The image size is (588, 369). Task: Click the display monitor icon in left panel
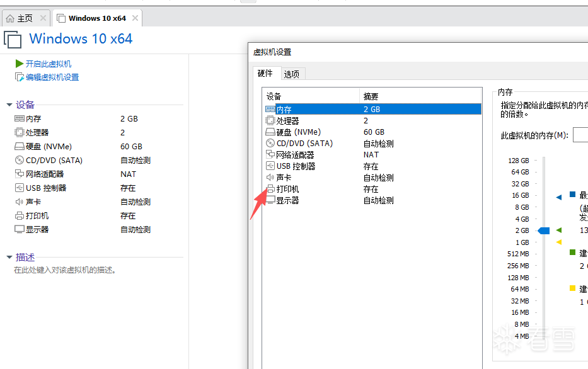[x=19, y=229]
